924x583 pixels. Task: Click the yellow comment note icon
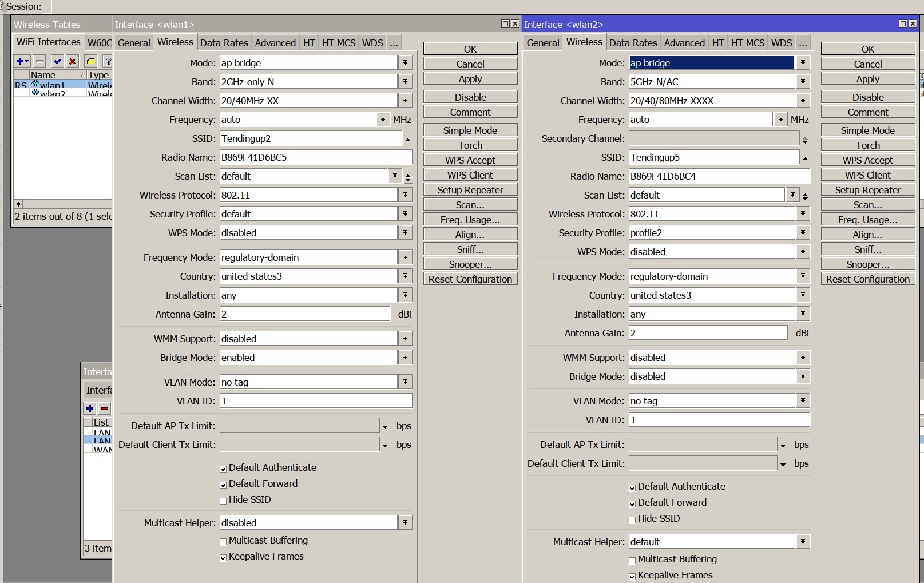90,61
